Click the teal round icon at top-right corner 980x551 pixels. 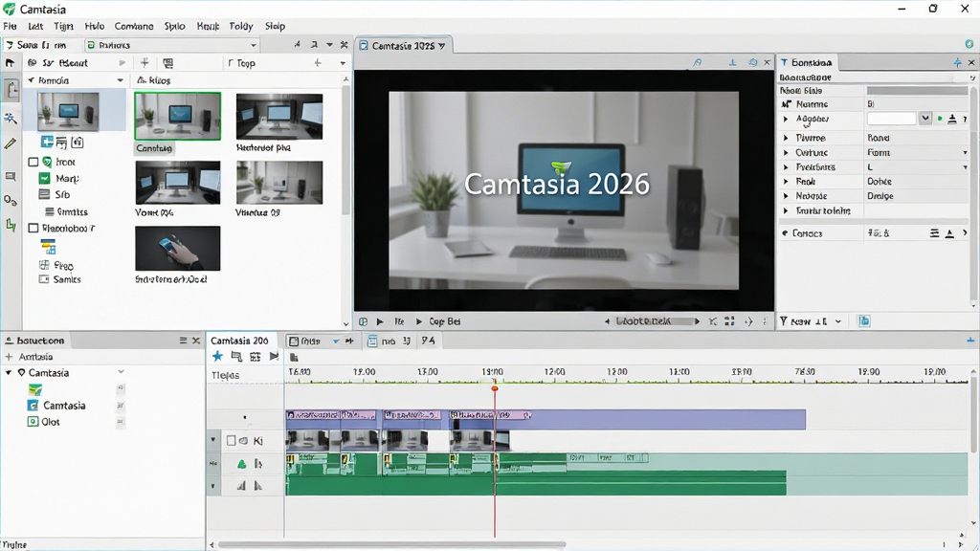(x=969, y=44)
